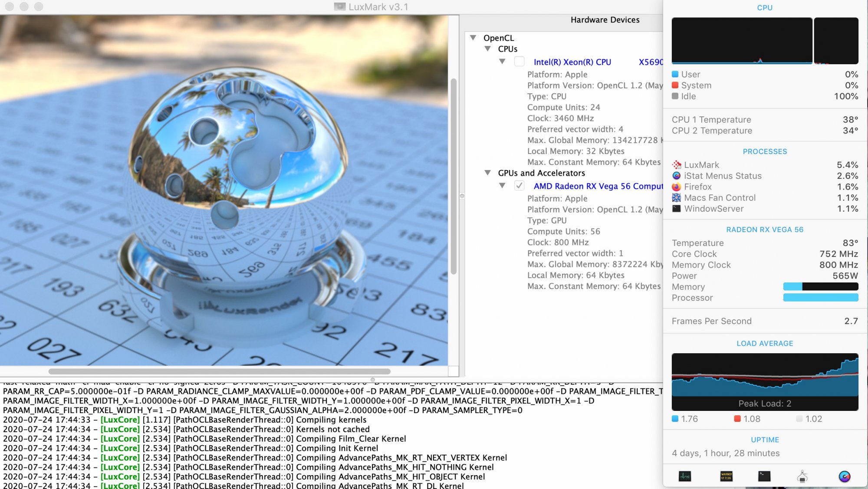Collapse Intel Xeon CPU device details
Image resolution: width=868 pixels, height=489 pixels.
[502, 62]
